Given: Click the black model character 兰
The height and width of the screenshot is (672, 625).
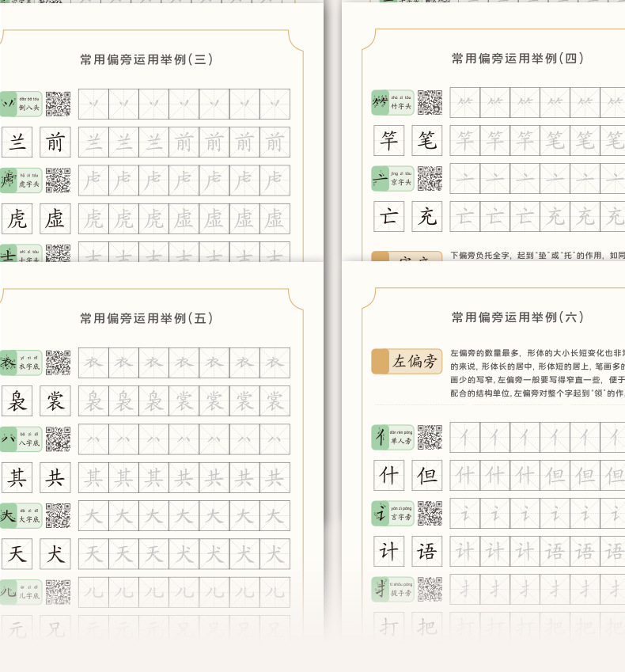Looking at the screenshot, I should coord(17,142).
